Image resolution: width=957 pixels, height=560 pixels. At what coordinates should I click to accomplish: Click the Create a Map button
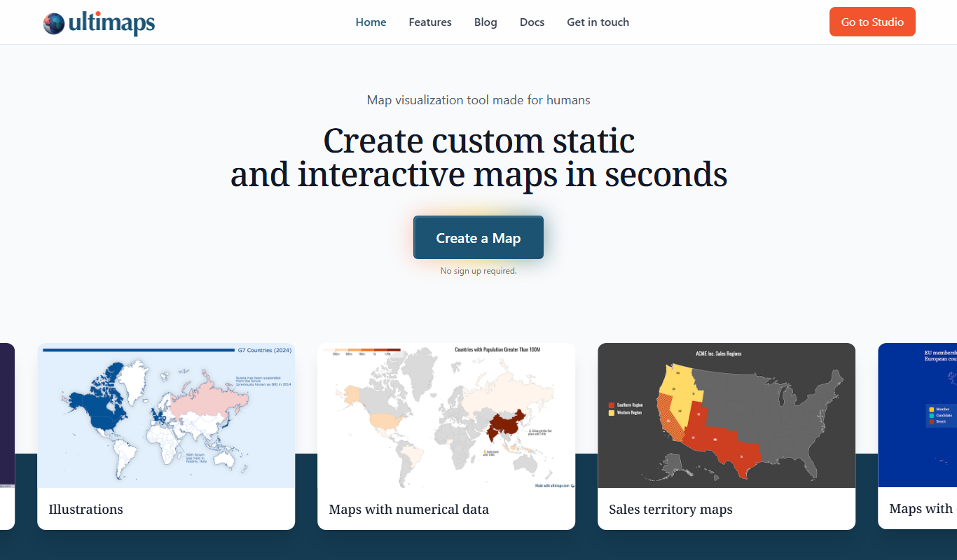478,237
